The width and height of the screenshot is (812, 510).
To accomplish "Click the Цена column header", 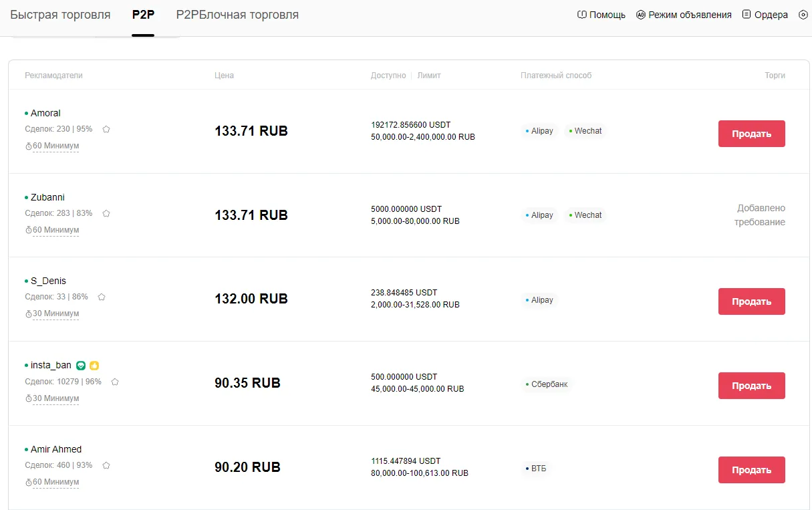I will [224, 75].
